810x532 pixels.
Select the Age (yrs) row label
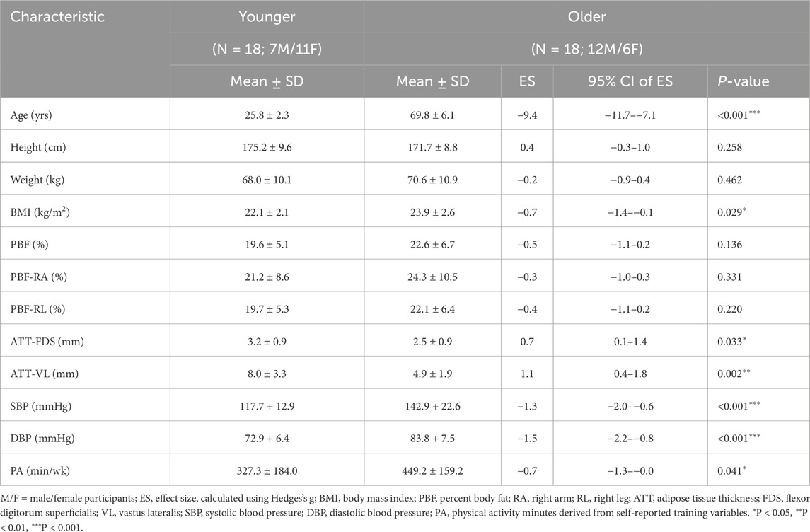pos(31,115)
